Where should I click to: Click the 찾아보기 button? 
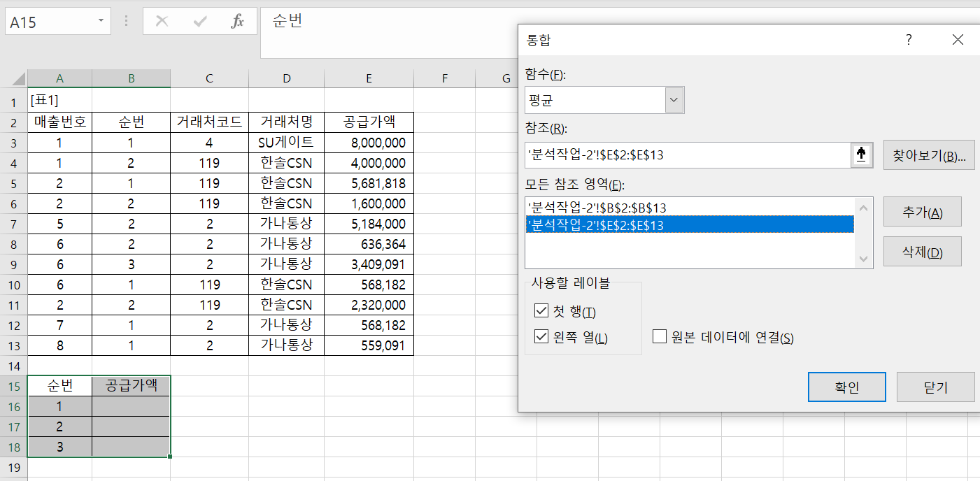click(x=929, y=155)
